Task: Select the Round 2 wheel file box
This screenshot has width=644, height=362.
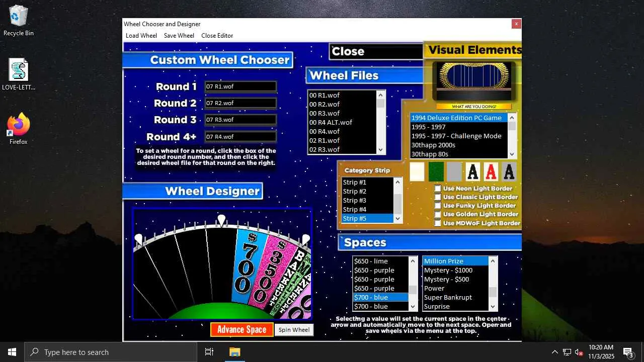Action: (x=240, y=103)
